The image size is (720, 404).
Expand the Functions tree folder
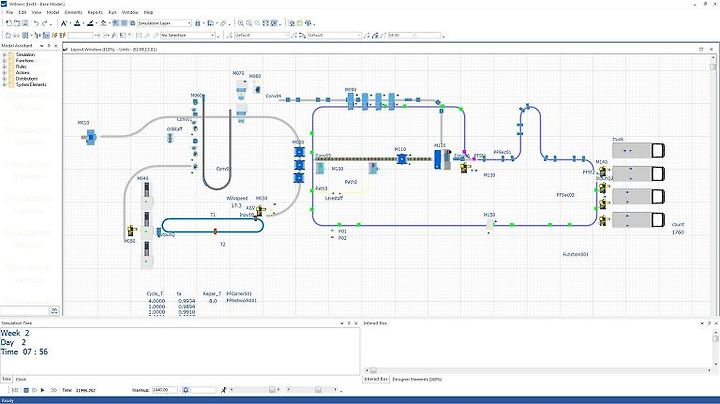click(5, 61)
